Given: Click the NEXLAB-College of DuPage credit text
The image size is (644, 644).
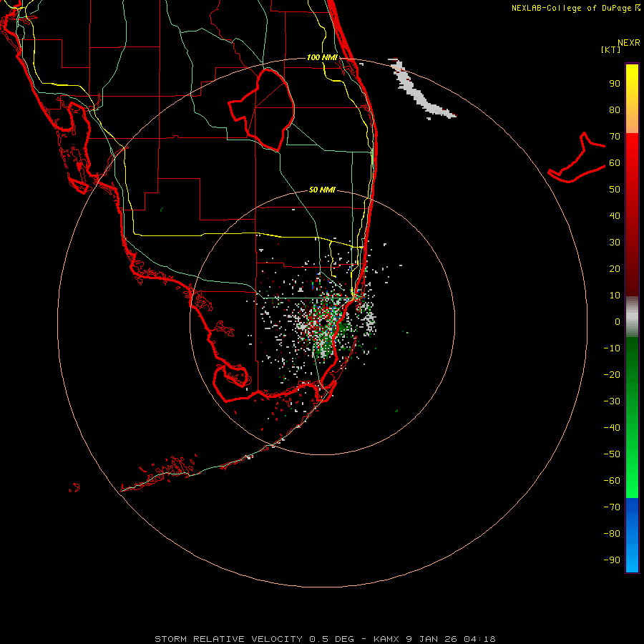Looking at the screenshot, I should (x=575, y=8).
